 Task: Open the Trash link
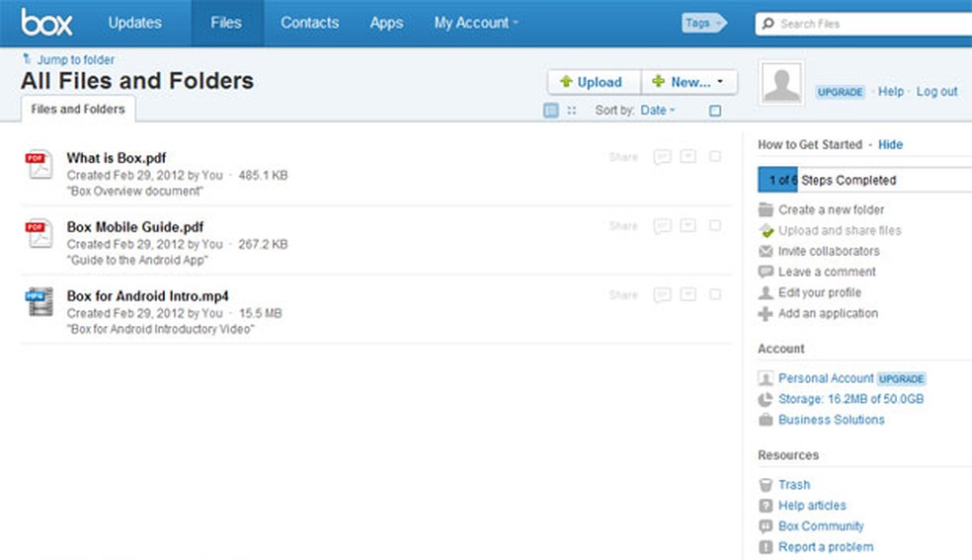794,484
